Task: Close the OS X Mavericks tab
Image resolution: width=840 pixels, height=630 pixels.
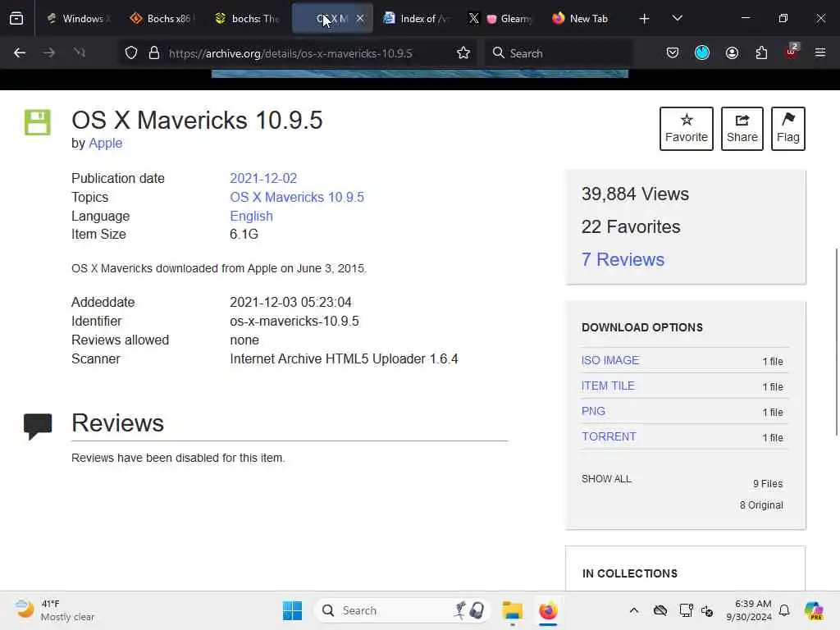Action: (361, 18)
